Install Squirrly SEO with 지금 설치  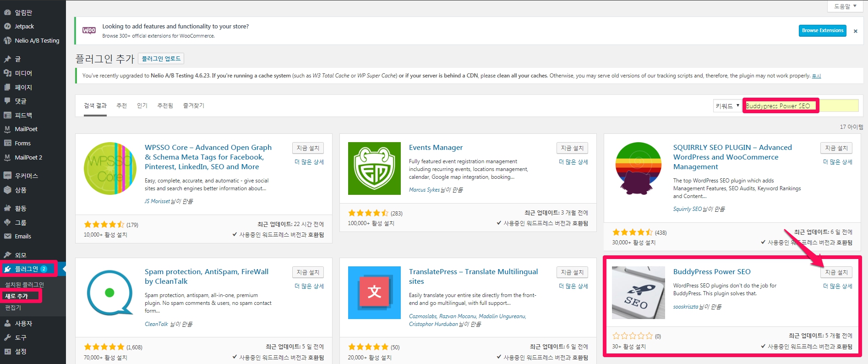pos(836,148)
